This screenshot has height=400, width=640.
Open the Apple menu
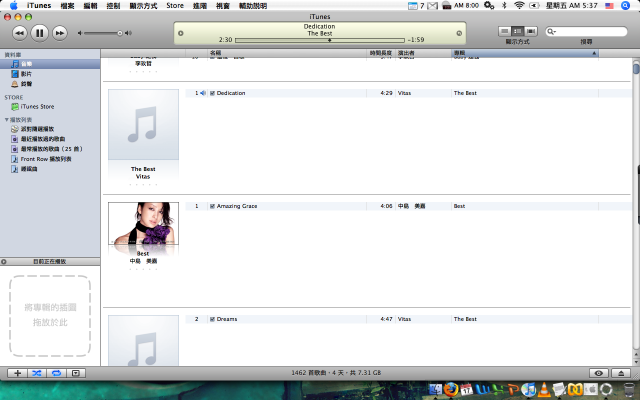pos(13,6)
